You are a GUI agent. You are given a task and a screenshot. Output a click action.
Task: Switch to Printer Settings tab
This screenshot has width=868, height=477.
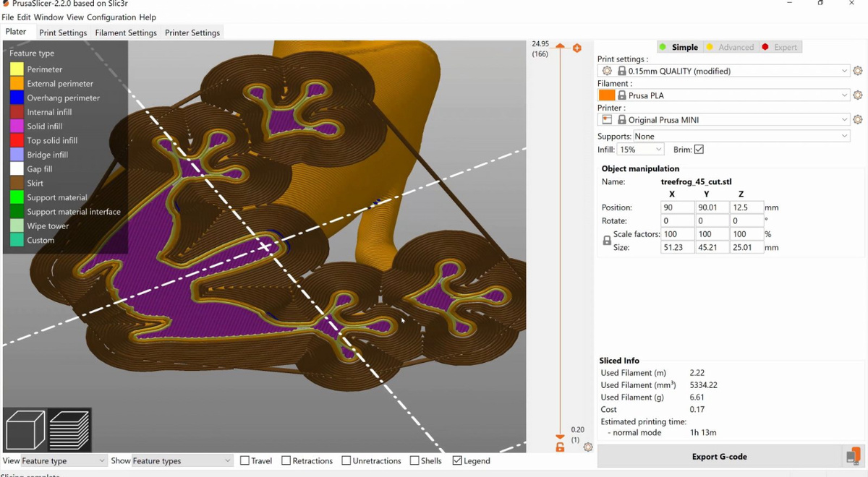[x=192, y=33]
